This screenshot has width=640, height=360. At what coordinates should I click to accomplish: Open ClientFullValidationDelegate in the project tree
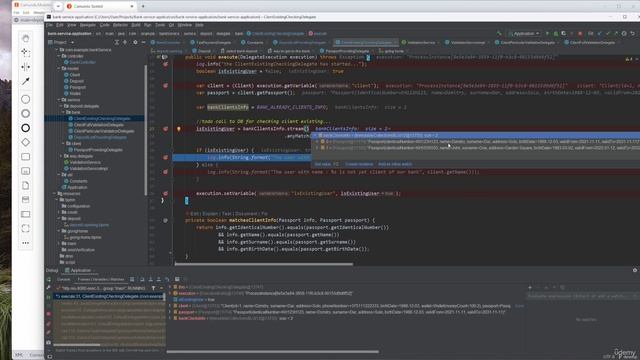(99, 125)
